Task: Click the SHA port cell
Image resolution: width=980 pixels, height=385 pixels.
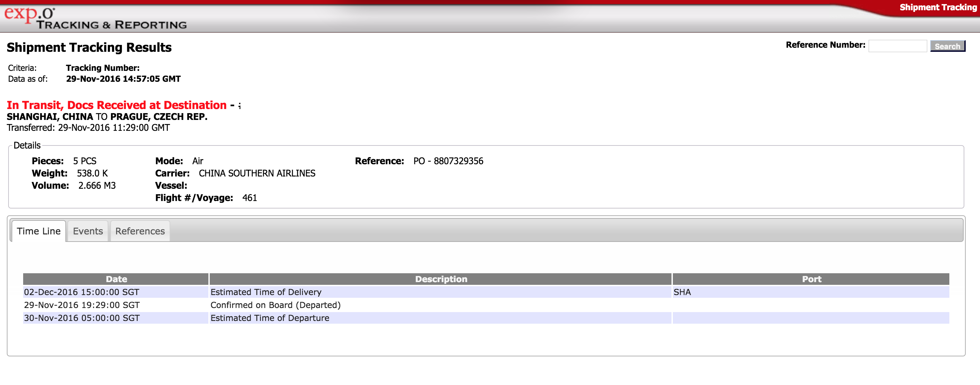Action: (x=682, y=292)
